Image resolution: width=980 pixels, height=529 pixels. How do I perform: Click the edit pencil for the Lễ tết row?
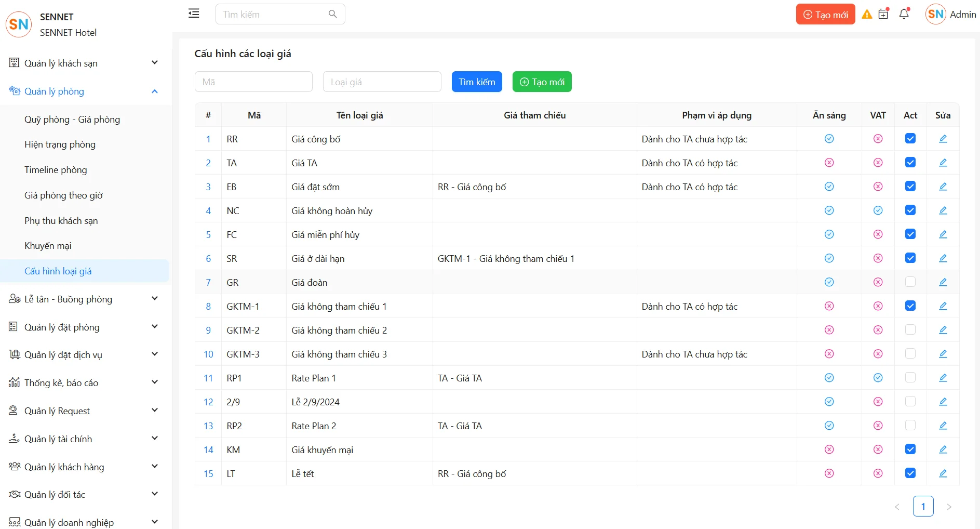(x=943, y=473)
